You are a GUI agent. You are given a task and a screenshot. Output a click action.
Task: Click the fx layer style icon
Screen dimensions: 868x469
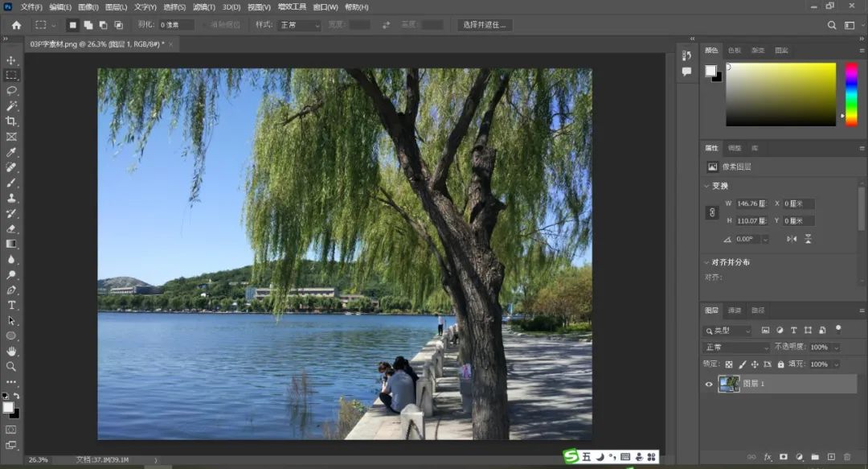[x=768, y=457]
